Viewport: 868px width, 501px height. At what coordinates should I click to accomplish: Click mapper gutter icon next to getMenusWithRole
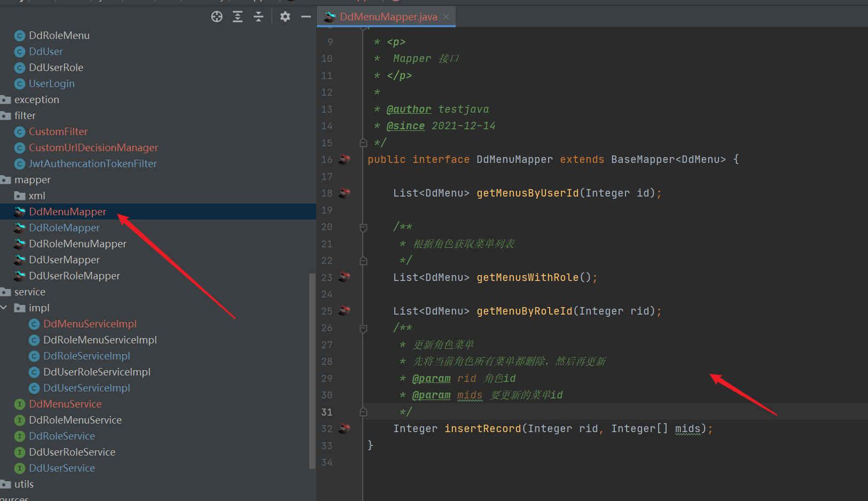[345, 277]
